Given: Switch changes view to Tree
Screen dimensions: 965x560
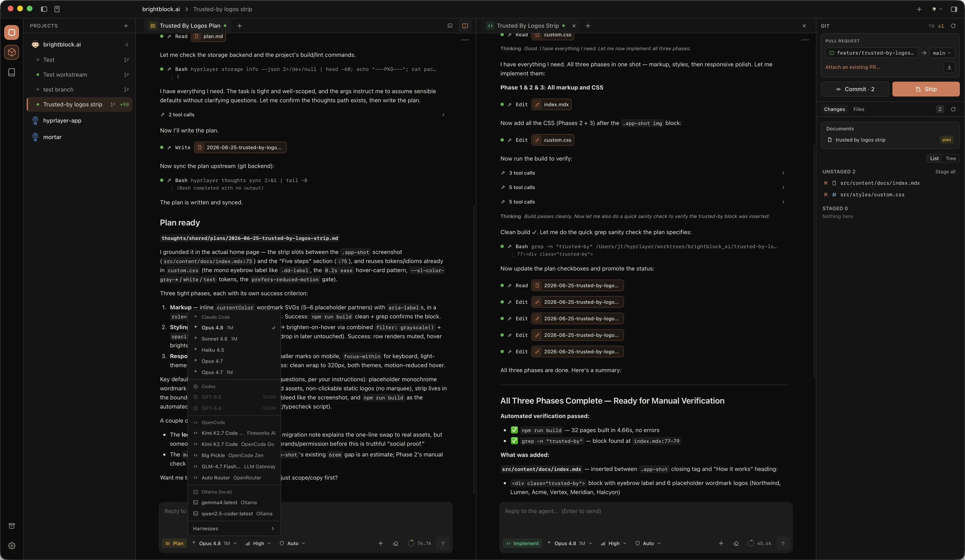Looking at the screenshot, I should 950,158.
